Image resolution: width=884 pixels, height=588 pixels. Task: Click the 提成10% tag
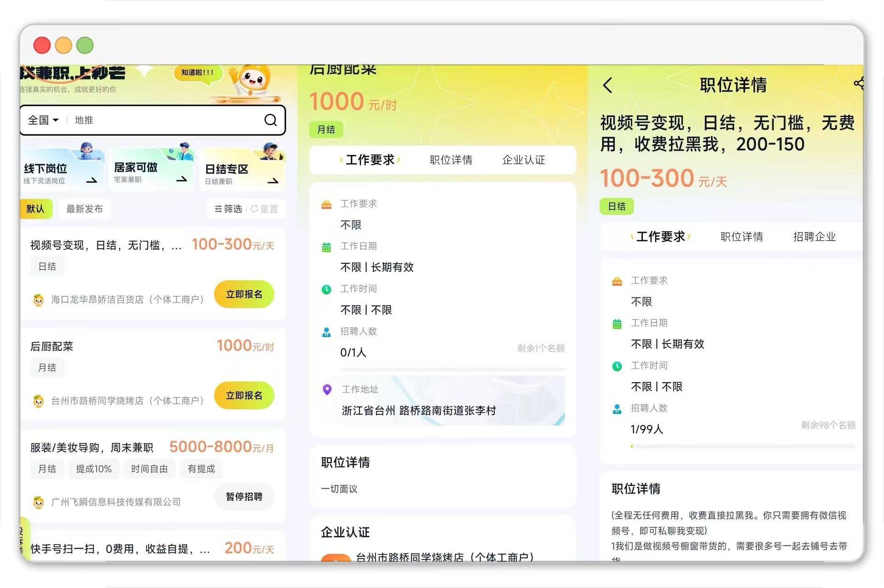coord(94,469)
